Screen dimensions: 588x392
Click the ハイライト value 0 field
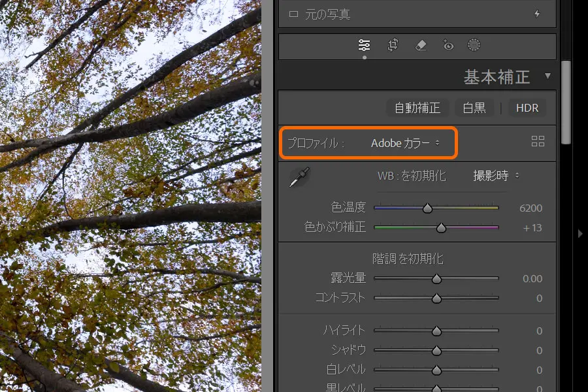(539, 331)
